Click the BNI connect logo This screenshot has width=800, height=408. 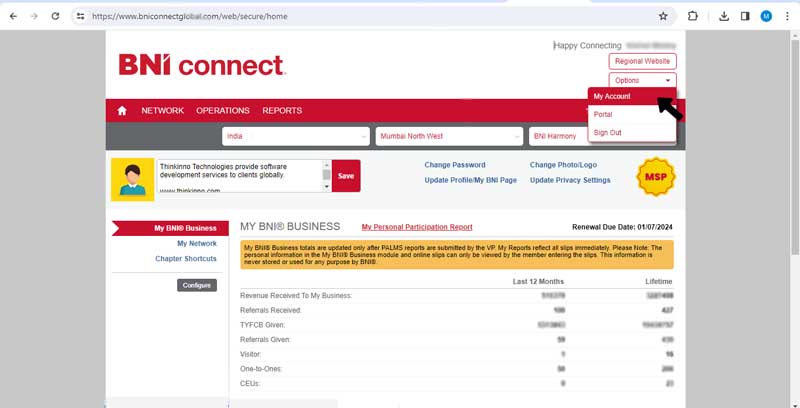202,65
